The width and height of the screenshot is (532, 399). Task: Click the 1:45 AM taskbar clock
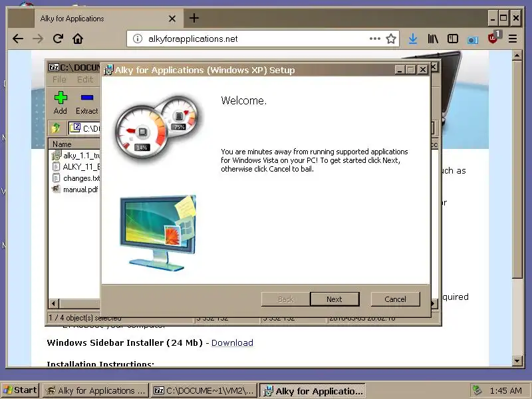pos(506,390)
